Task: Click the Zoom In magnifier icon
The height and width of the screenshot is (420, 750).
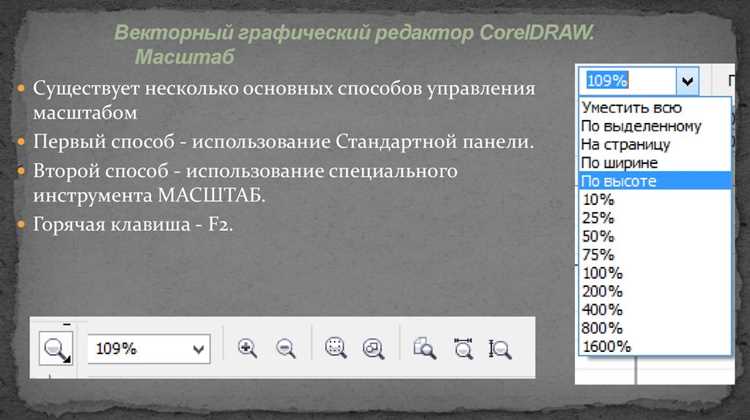Action: pyautogui.click(x=247, y=348)
